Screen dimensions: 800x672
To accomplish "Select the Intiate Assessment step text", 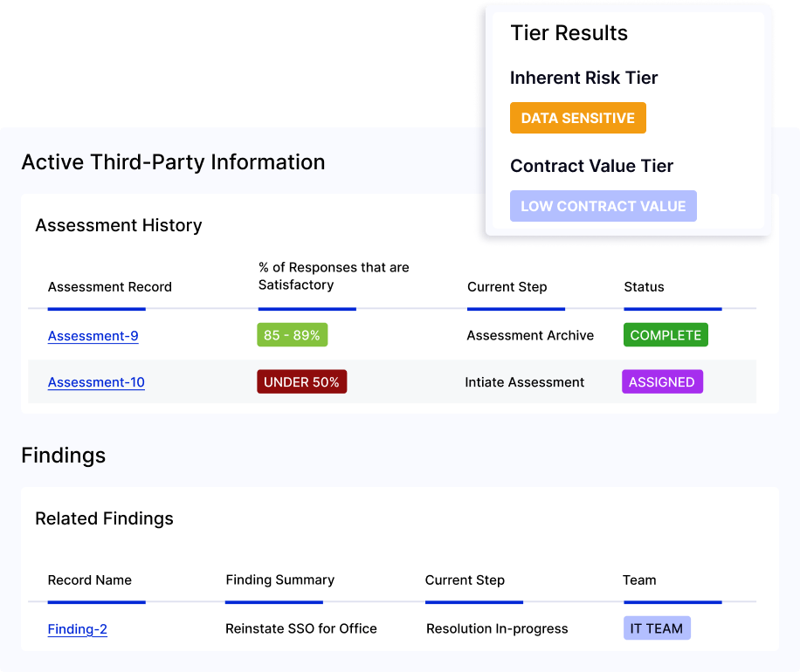I will 525,382.
